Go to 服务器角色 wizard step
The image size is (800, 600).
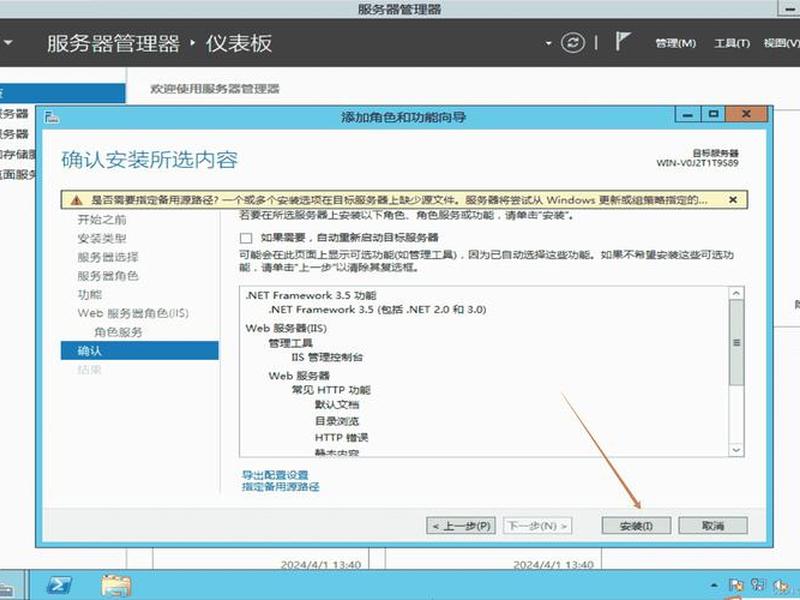[x=108, y=276]
